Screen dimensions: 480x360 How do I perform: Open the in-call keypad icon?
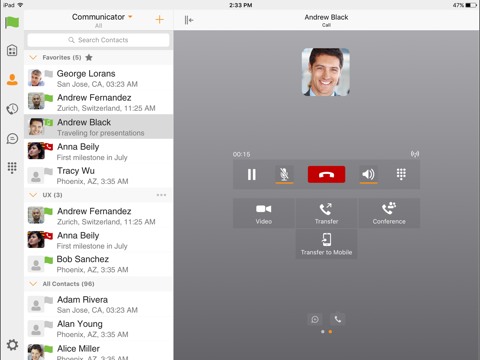point(401,174)
